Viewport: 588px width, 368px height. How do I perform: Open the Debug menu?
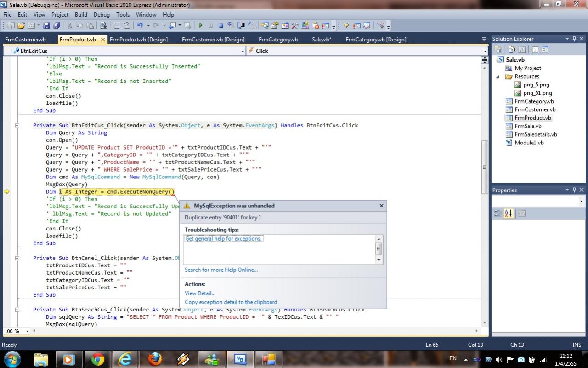click(102, 15)
